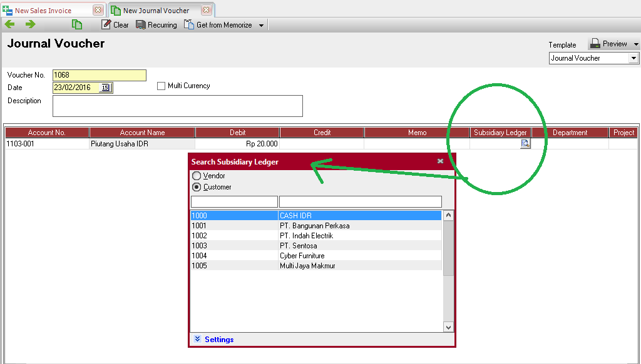Viewport: 641px width, 364px height.
Task: Close the Search Subsidiary Ledger popup
Action: coord(440,161)
